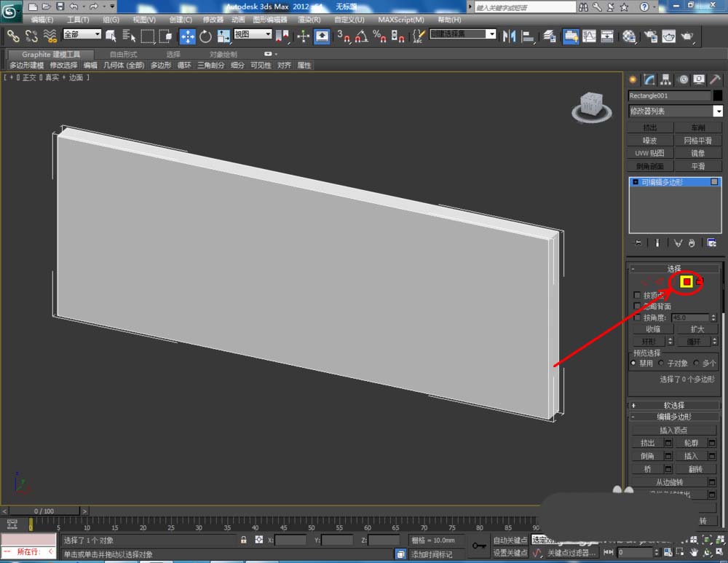728x563 pixels.
Task: Click the Align tool icon
Action: click(x=527, y=36)
